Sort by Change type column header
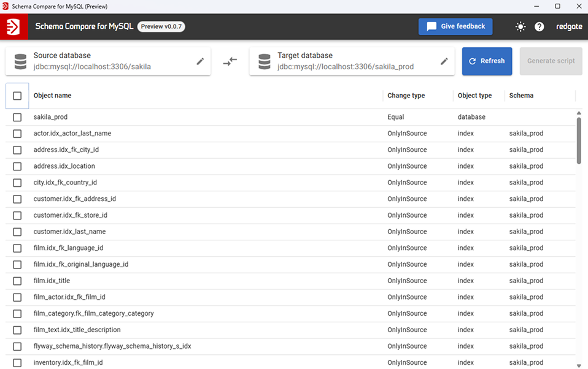The image size is (588, 369). (x=406, y=96)
